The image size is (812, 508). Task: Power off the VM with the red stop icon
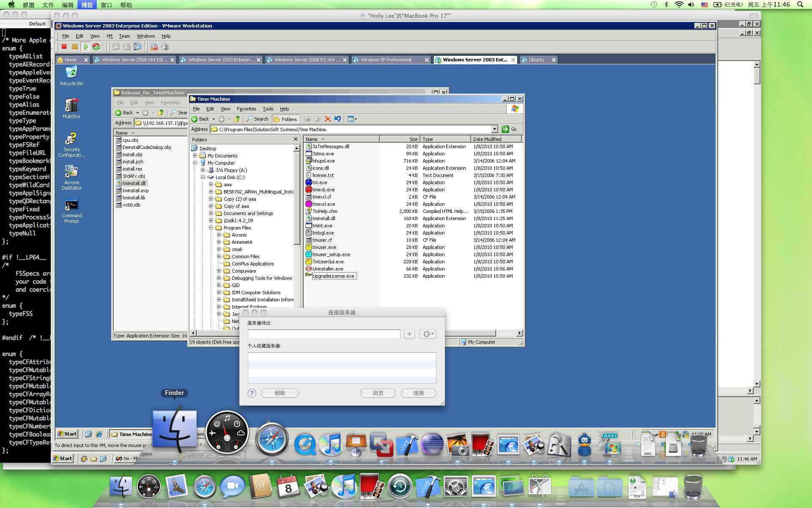pos(64,47)
